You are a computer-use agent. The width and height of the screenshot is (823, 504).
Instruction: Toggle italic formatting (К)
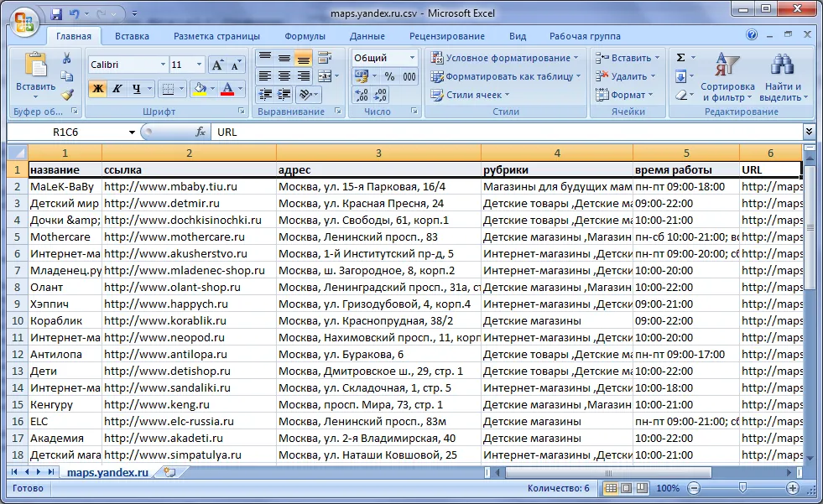pos(117,89)
